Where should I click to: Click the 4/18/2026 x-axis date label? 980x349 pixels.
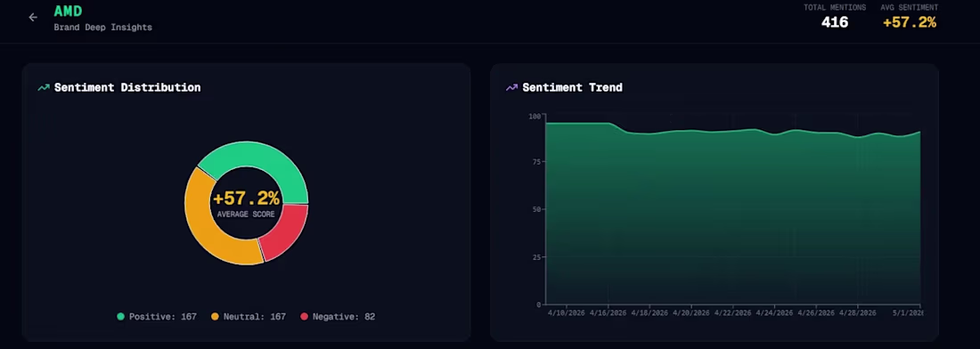tap(649, 312)
